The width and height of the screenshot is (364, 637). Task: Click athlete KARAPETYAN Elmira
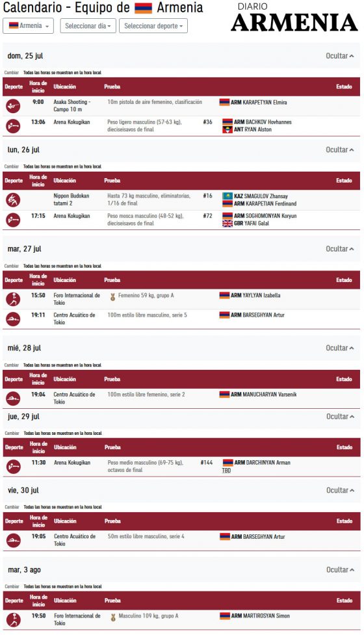[265, 103]
